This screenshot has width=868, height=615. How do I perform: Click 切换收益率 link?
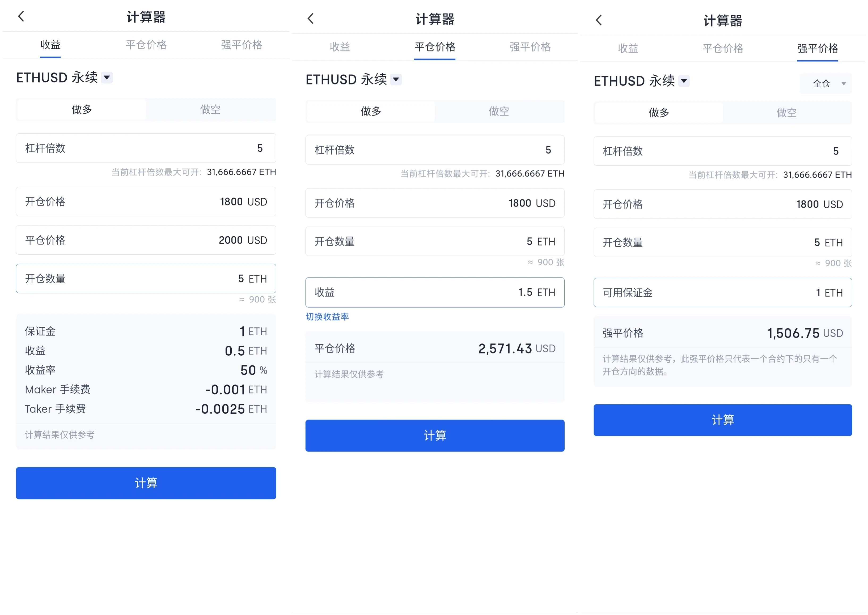coord(327,317)
